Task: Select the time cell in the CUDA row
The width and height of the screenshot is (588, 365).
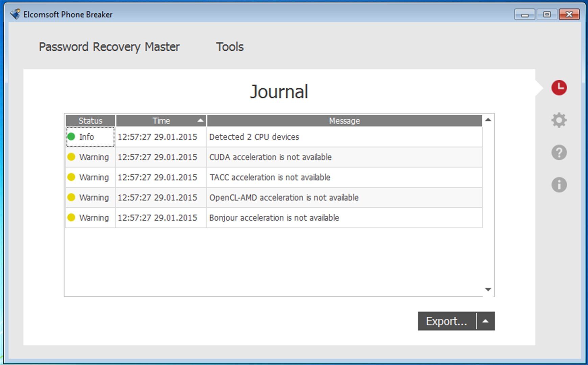Action: click(161, 157)
